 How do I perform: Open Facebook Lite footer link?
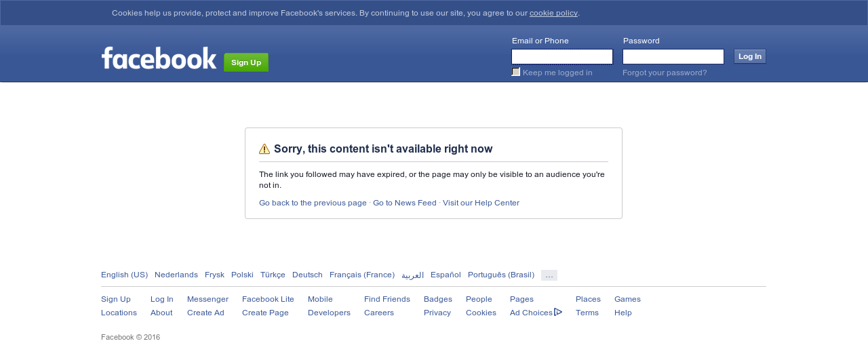click(268, 299)
